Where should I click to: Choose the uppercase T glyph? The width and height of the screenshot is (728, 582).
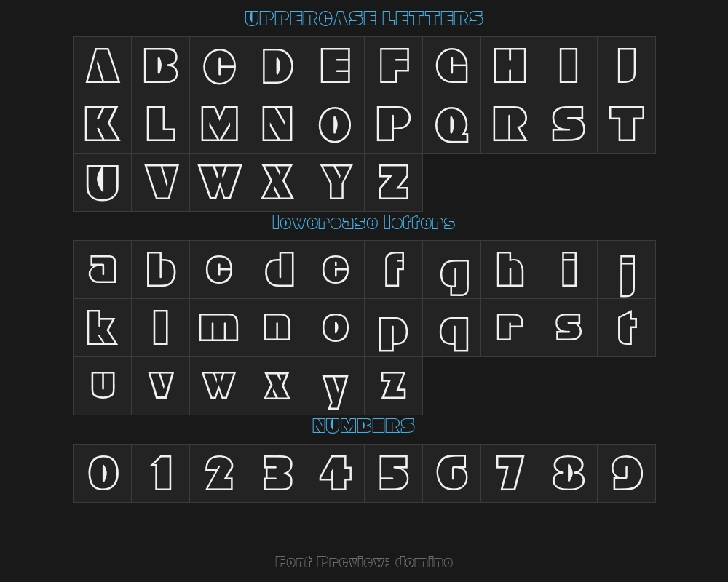point(626,124)
